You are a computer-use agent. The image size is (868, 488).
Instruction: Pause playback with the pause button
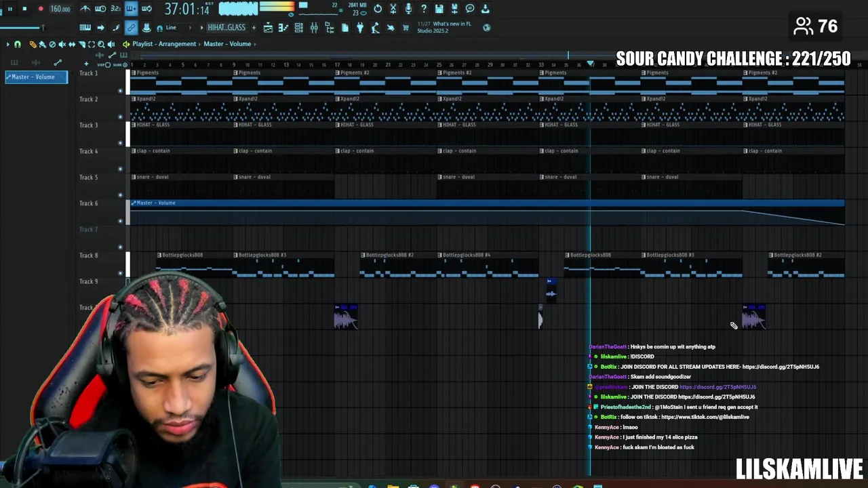[9, 9]
